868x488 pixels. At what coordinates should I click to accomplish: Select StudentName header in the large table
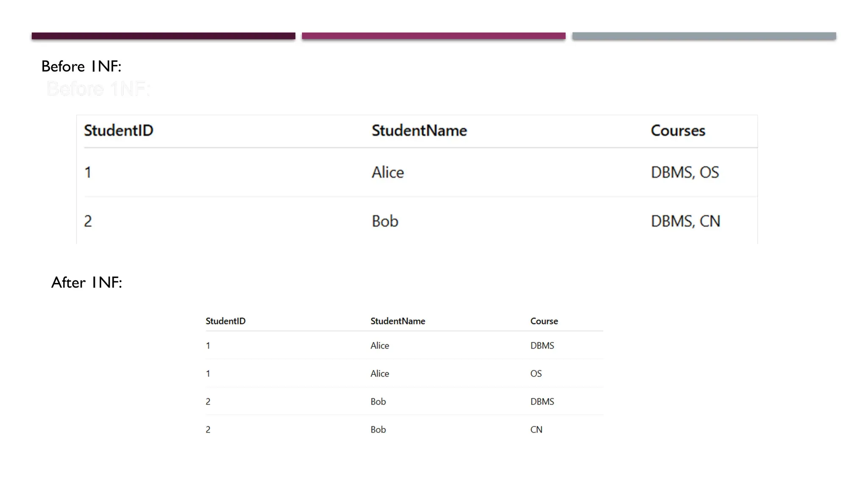coord(419,130)
